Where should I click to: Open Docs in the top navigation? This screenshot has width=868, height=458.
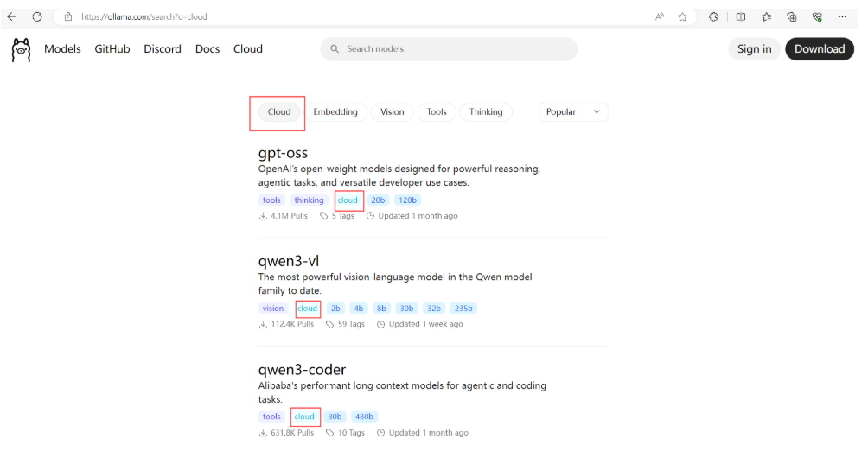(x=207, y=48)
